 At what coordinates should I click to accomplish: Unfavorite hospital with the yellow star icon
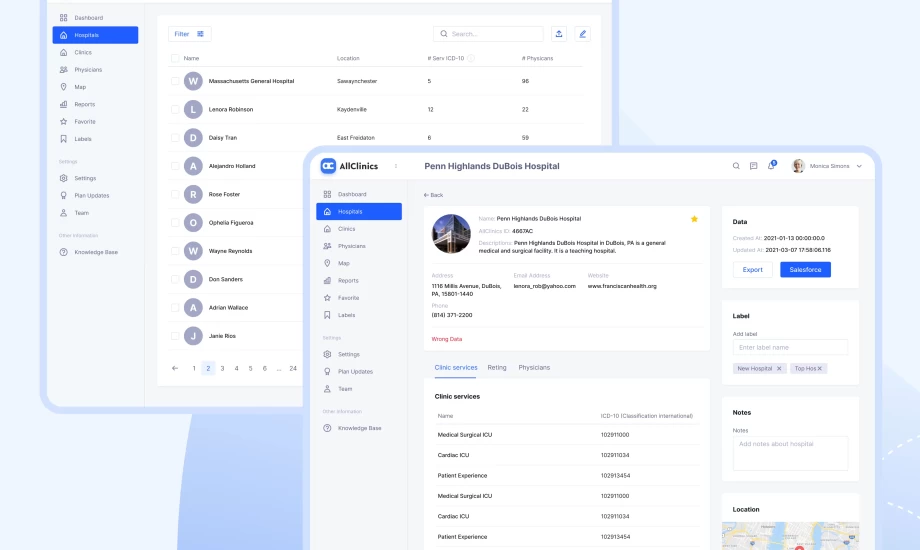(694, 219)
